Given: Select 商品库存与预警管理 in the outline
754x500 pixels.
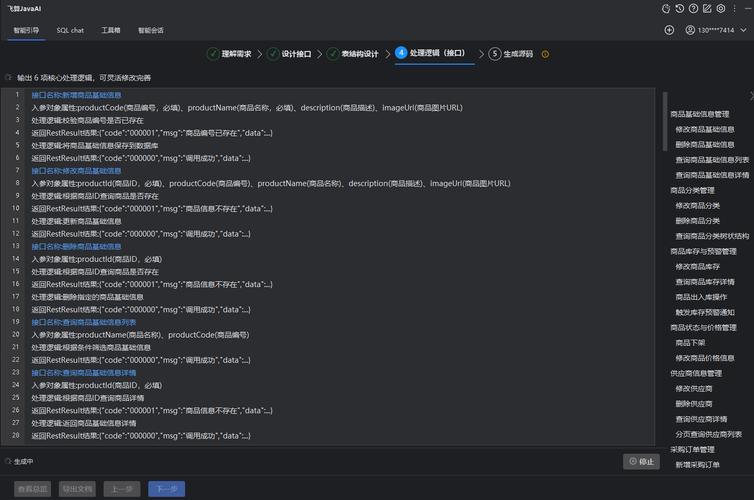Looking at the screenshot, I should click(x=704, y=251).
